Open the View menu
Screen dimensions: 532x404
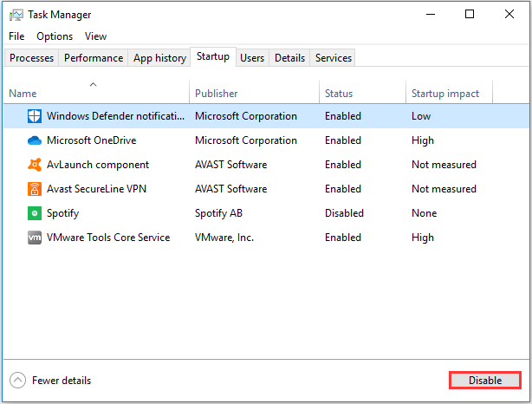click(95, 36)
